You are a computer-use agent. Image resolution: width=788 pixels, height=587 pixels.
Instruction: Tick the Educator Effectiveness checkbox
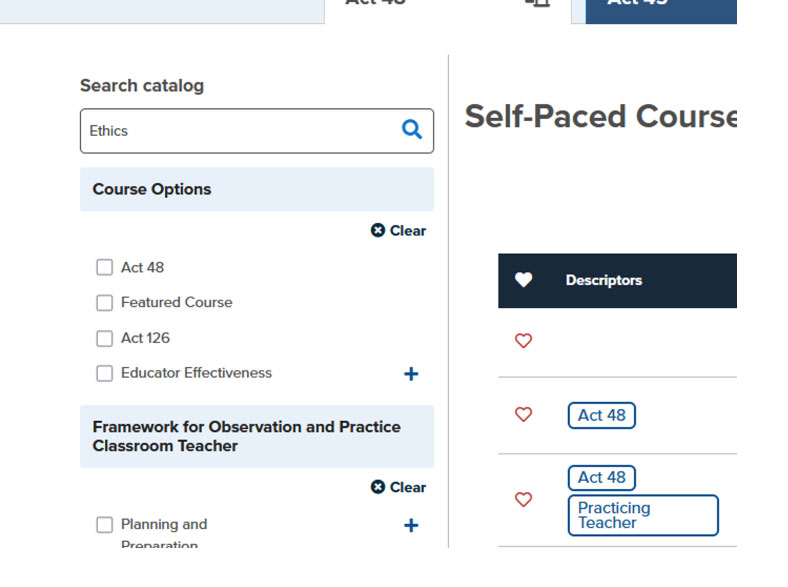coord(104,373)
